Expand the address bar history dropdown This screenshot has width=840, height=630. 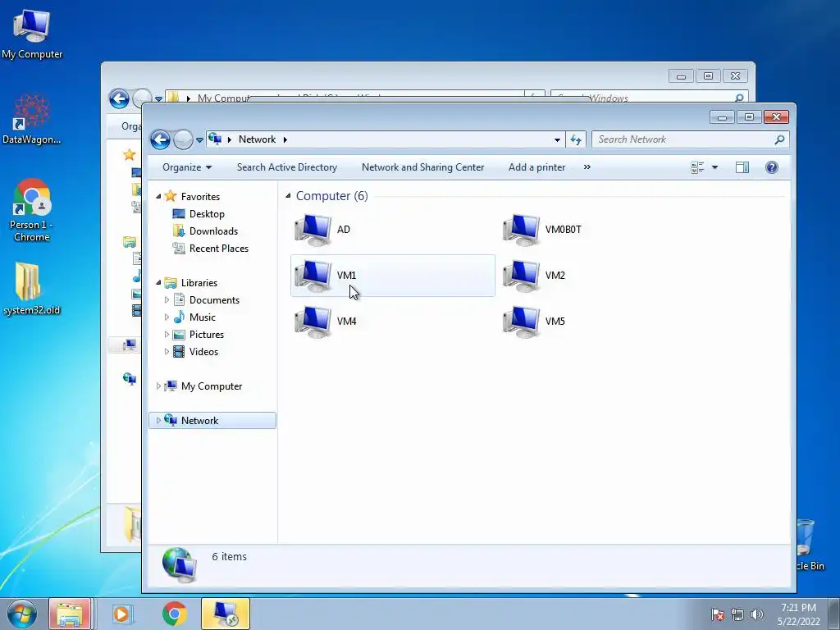click(x=557, y=139)
